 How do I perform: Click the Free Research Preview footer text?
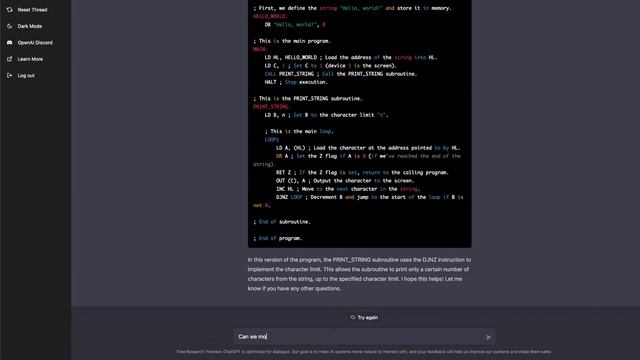[364, 352]
